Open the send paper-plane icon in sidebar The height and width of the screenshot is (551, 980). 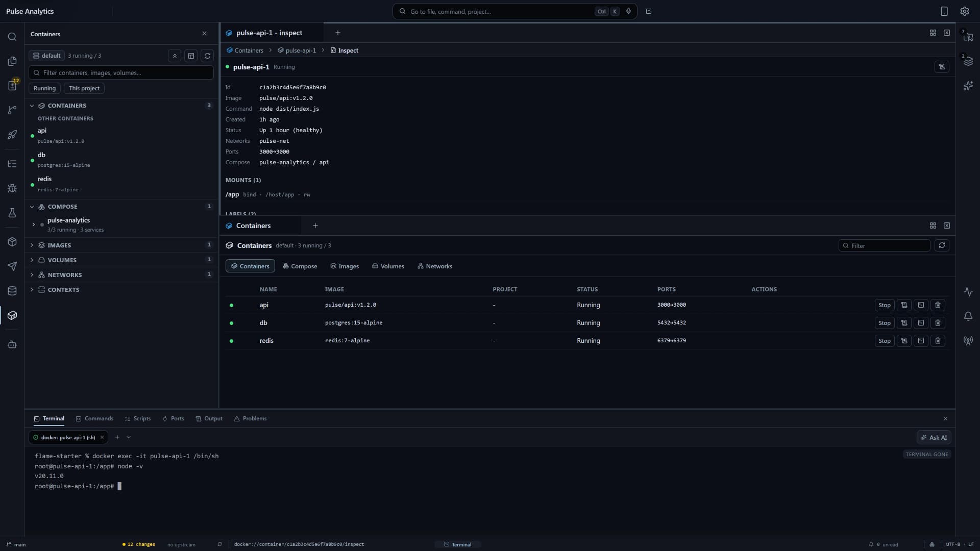coord(12,266)
